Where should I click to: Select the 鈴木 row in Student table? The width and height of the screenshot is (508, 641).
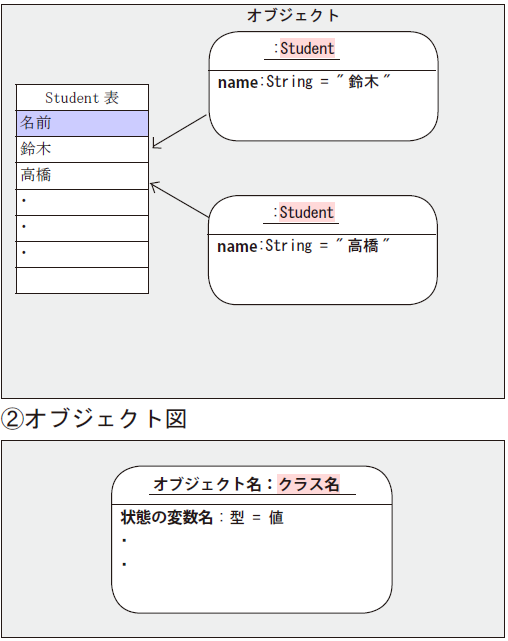click(82, 149)
